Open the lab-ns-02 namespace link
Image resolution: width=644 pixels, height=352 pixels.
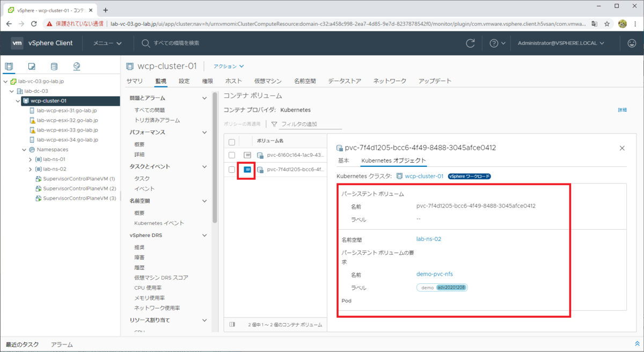point(429,239)
